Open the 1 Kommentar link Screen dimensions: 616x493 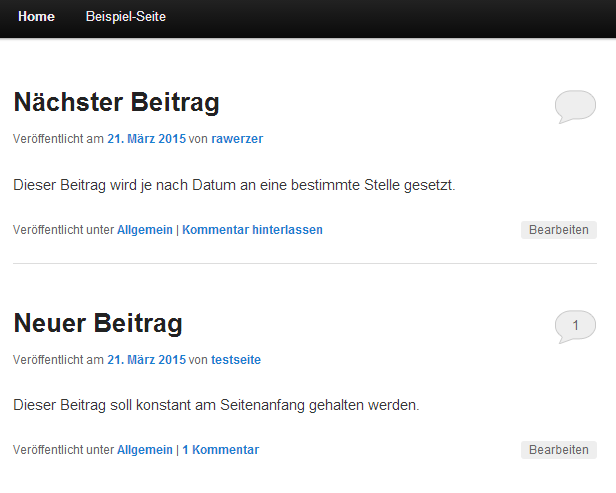220,450
